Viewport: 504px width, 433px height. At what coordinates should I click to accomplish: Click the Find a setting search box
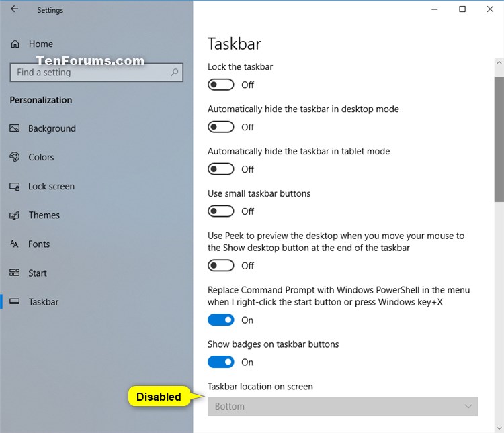point(96,73)
